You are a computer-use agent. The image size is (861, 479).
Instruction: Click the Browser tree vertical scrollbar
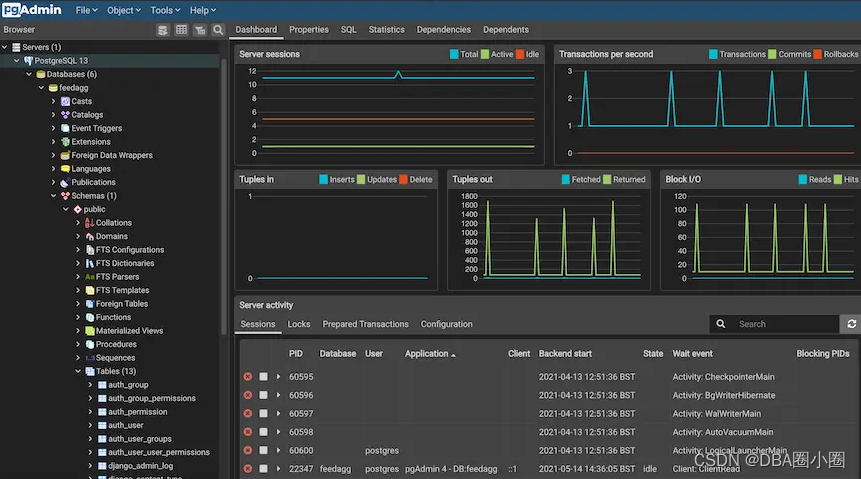click(223, 195)
